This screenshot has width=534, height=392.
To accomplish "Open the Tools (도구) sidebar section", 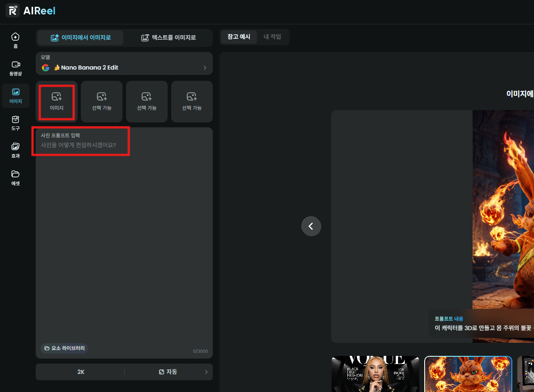I will [x=15, y=123].
